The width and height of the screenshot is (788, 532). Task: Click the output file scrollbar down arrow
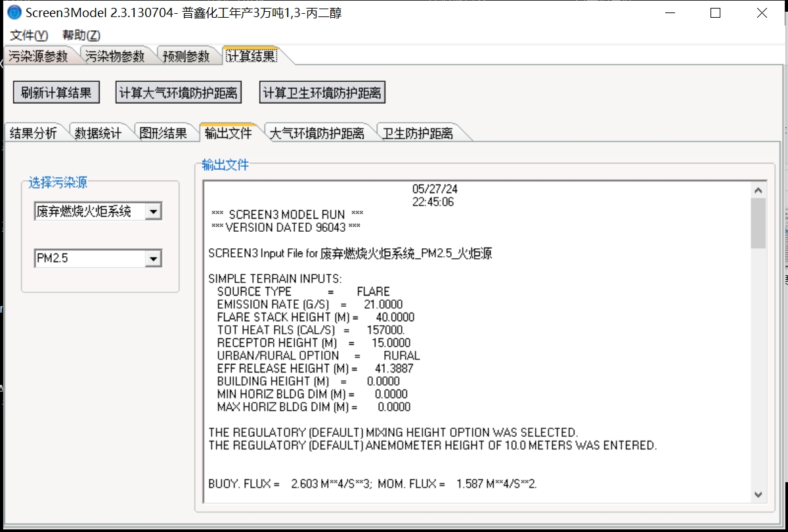point(758,494)
